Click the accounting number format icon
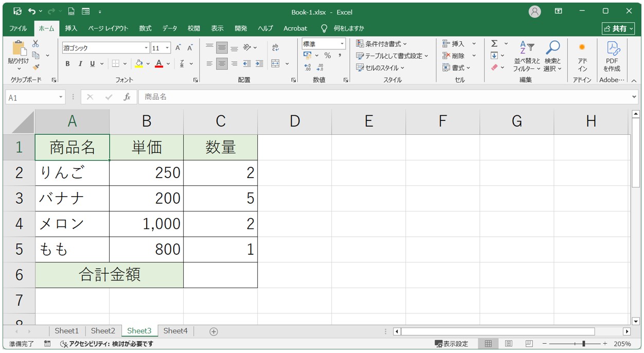 coord(308,56)
